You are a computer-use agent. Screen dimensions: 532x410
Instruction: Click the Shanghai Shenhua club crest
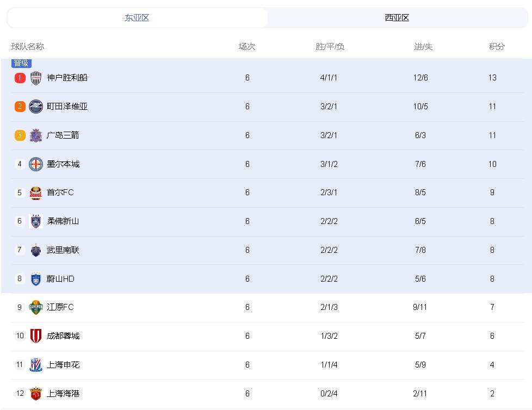(x=35, y=364)
